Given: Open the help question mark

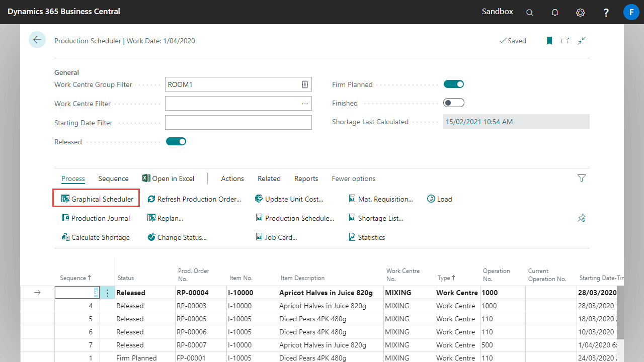Looking at the screenshot, I should (606, 13).
